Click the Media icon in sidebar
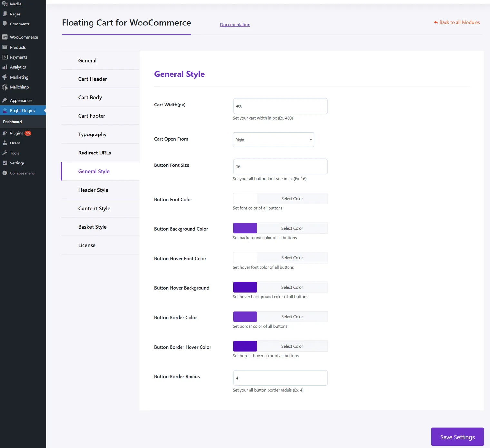Screen dimensions: 490x448 pyautogui.click(x=5, y=4)
